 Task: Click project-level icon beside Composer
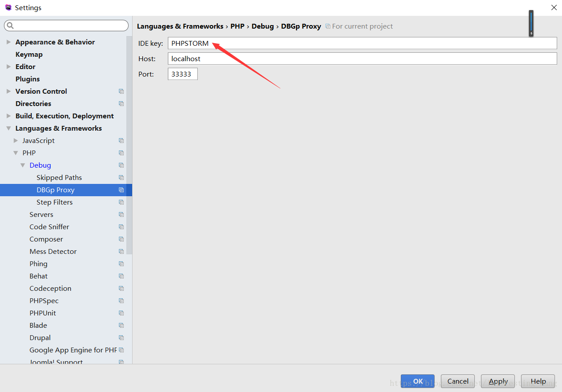click(121, 239)
